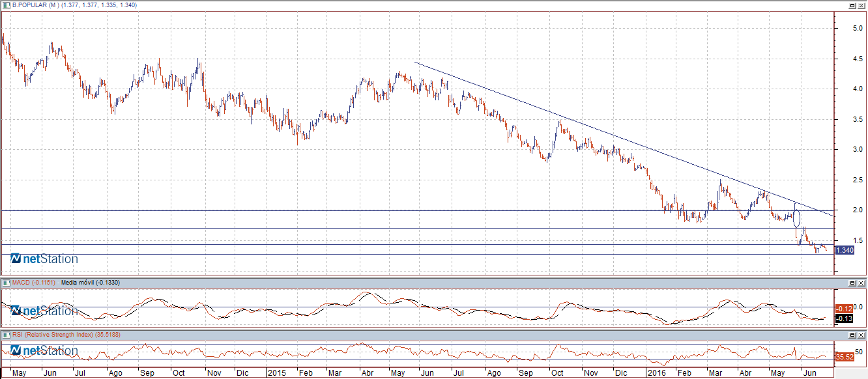Maximize the RSI indicator panel
Viewport: 868px width, 379px height.
point(852,335)
